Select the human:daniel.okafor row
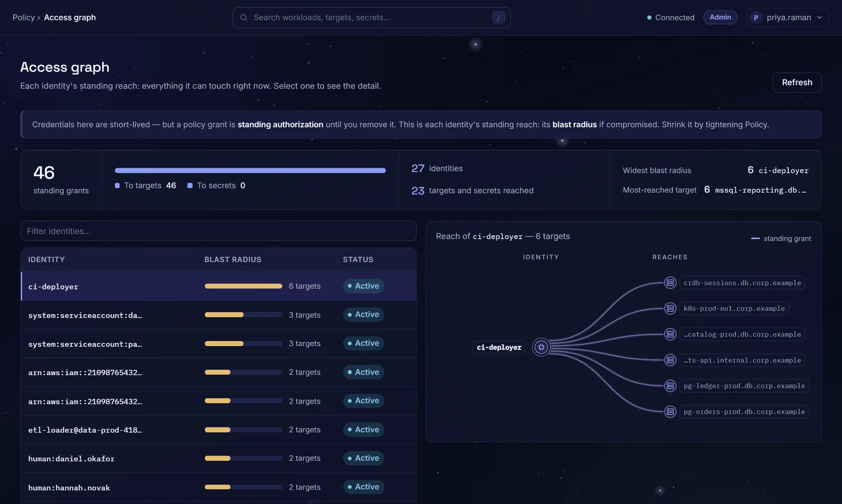842x504 pixels. (218, 458)
